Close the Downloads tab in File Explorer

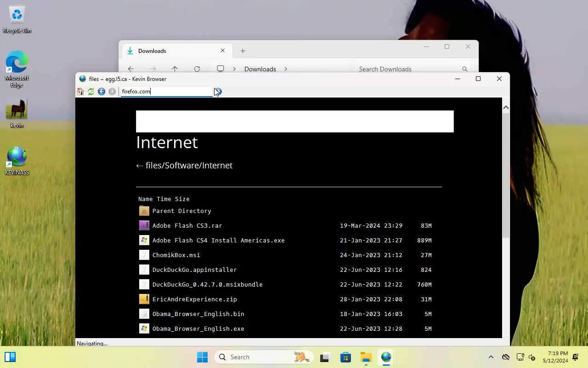pos(223,51)
